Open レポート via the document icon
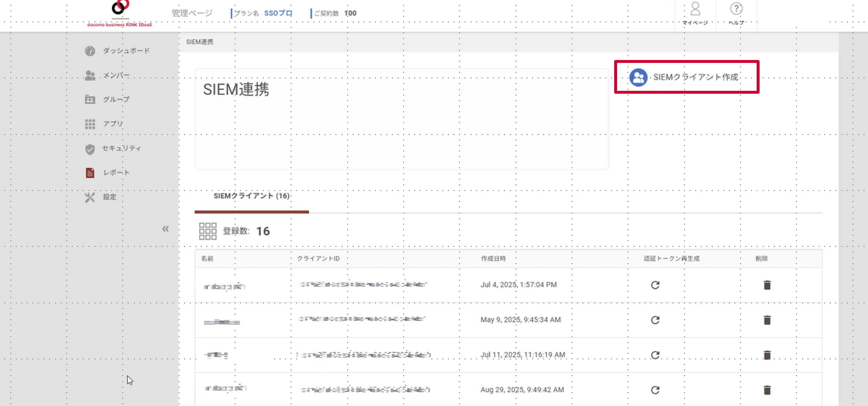868x406 pixels. tap(89, 172)
